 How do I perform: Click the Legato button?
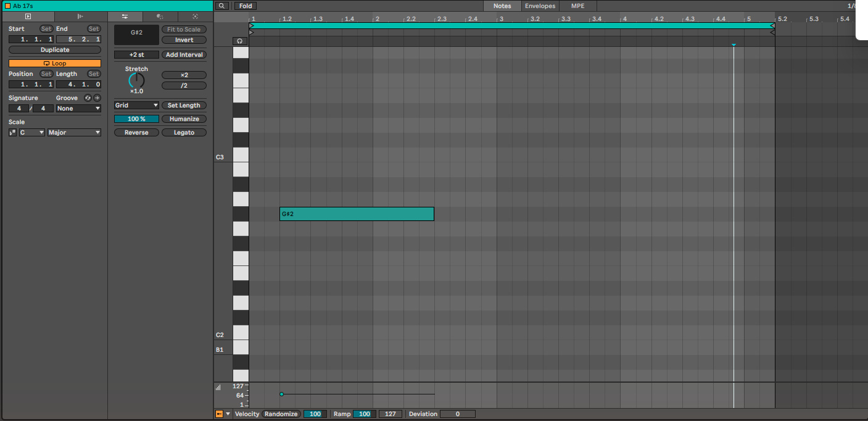click(184, 133)
